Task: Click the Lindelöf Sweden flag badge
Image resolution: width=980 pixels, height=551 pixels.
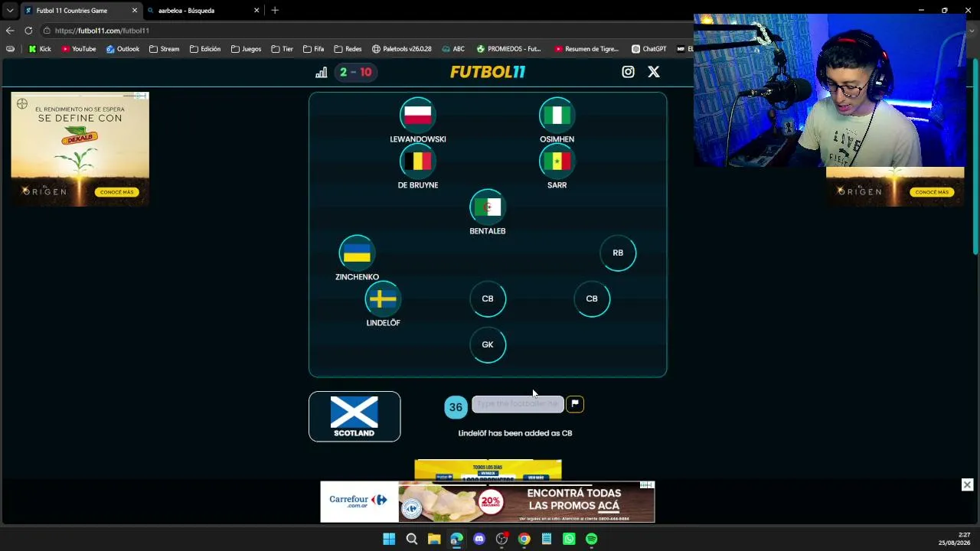Action: [x=383, y=298]
